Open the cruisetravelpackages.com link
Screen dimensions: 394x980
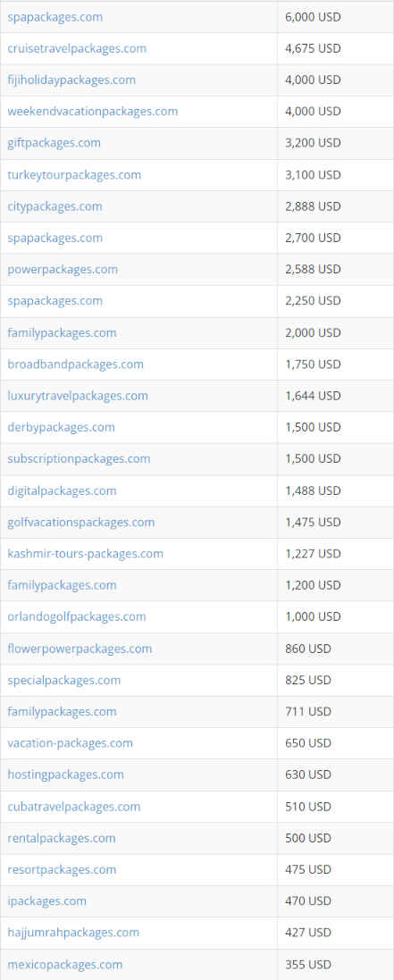(x=77, y=49)
